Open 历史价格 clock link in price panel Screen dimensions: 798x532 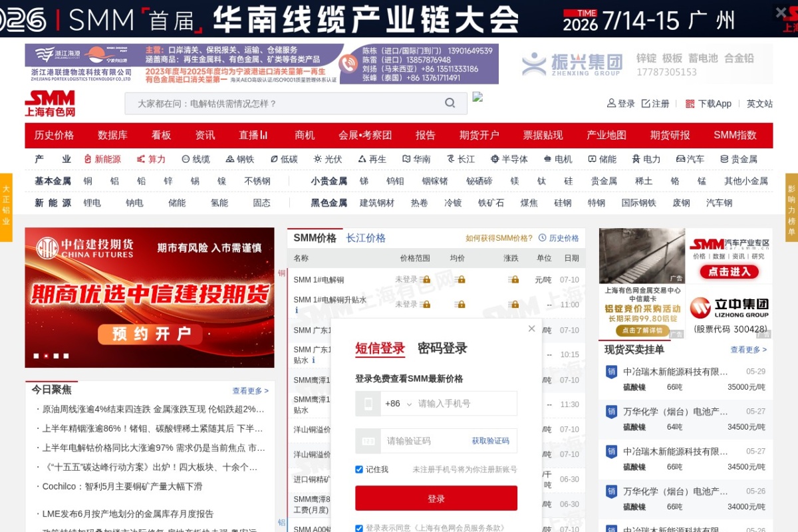[559, 238]
